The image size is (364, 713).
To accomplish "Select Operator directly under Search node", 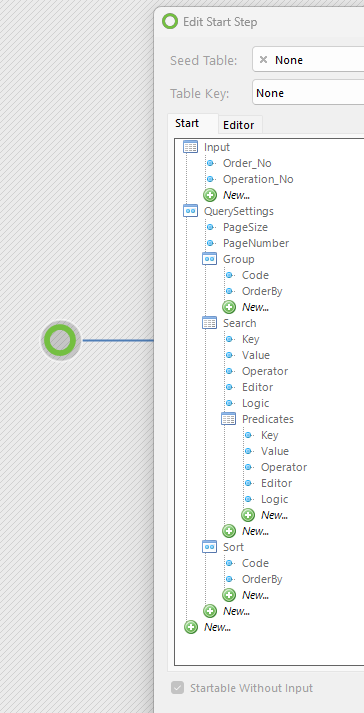I will (265, 371).
